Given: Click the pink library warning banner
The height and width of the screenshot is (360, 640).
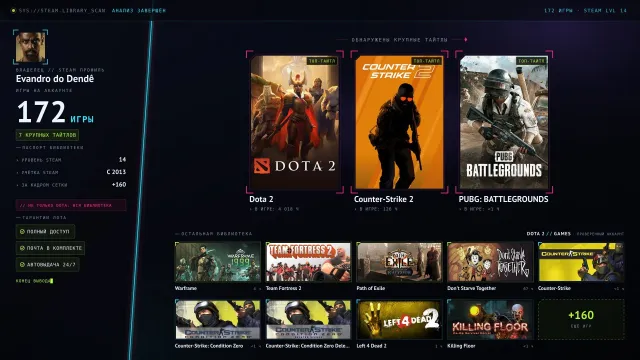Looking at the screenshot, I should (x=71, y=205).
